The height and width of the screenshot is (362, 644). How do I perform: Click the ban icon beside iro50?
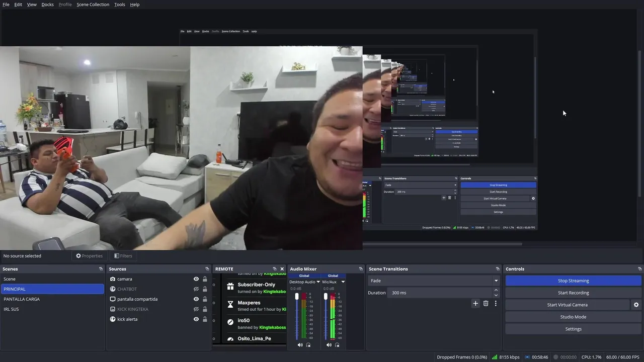click(230, 322)
